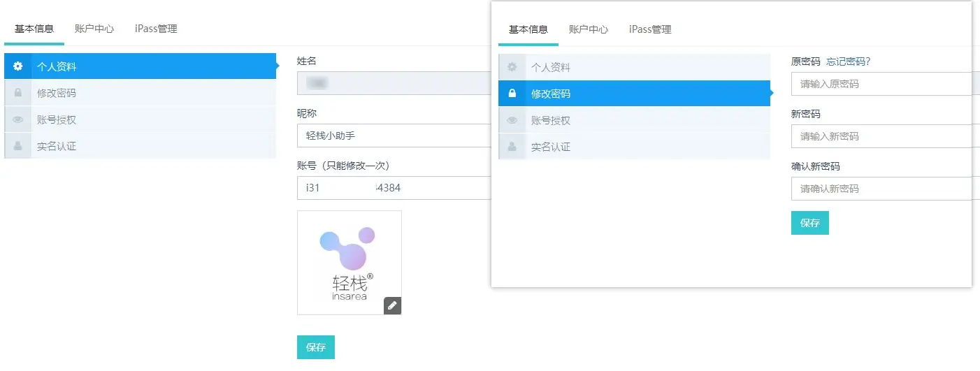Click the gear icon beside 个人资料 in the right popup
Image resolution: width=980 pixels, height=371 pixels.
[512, 68]
